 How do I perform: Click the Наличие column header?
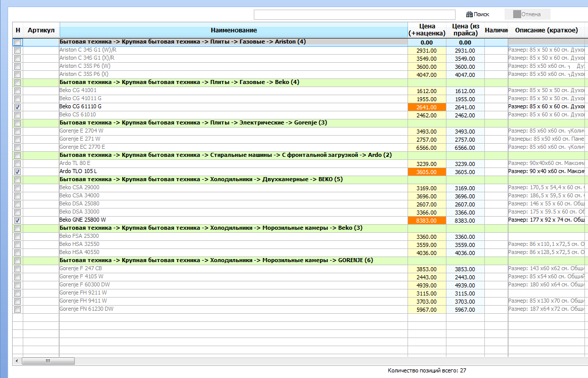496,30
